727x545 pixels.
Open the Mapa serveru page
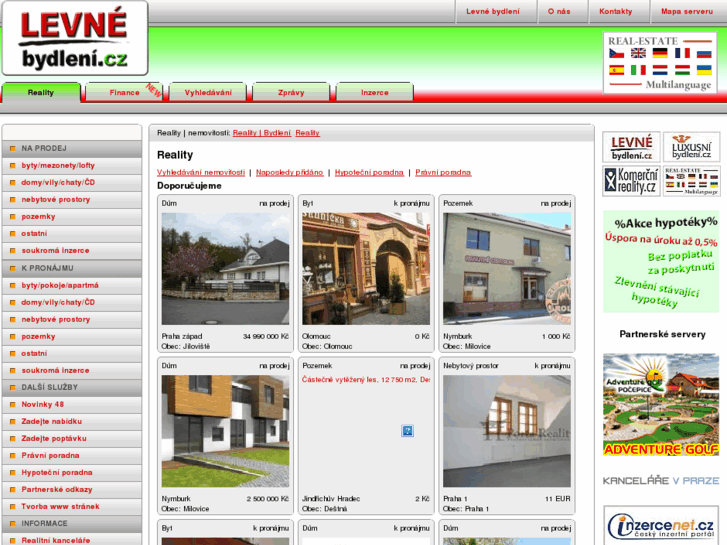point(687,11)
